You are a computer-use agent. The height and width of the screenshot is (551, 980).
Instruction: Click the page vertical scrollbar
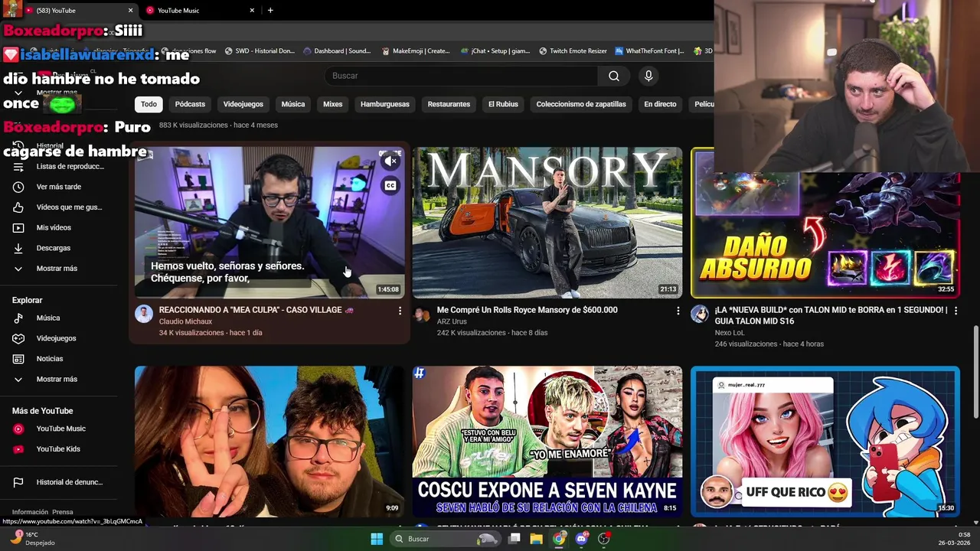pyautogui.click(x=975, y=370)
